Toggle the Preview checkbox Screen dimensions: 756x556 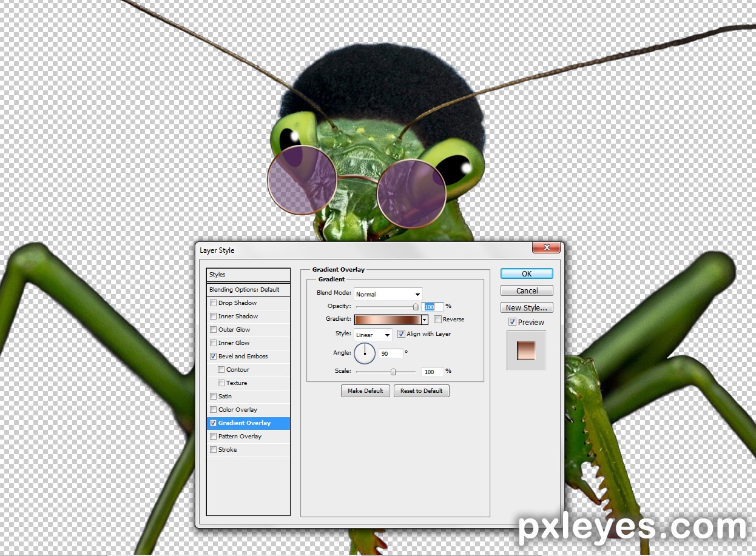coord(512,322)
